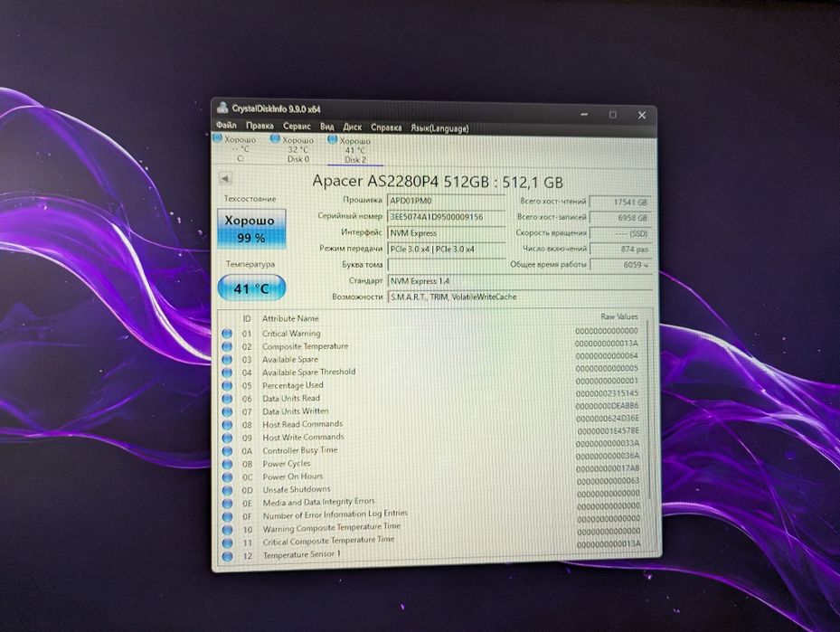
Task: Click status icon of Temperature Sensor 1 row
Action: [227, 556]
